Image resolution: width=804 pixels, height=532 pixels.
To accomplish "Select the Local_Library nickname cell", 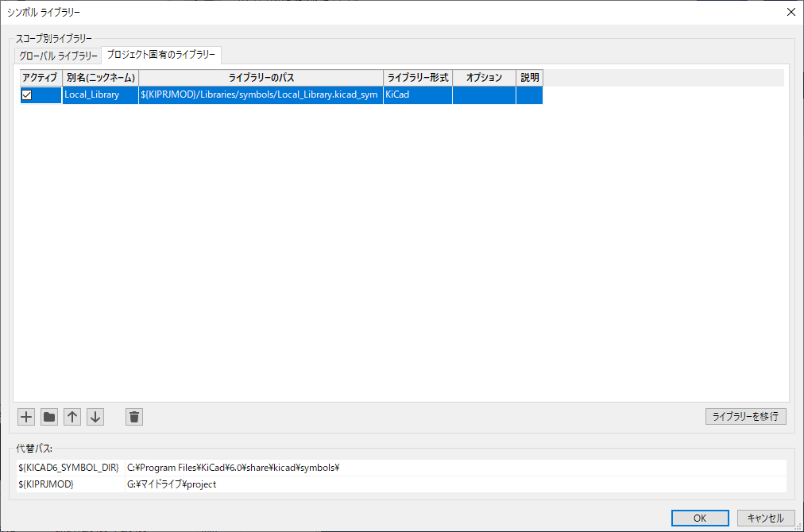I will coord(100,95).
